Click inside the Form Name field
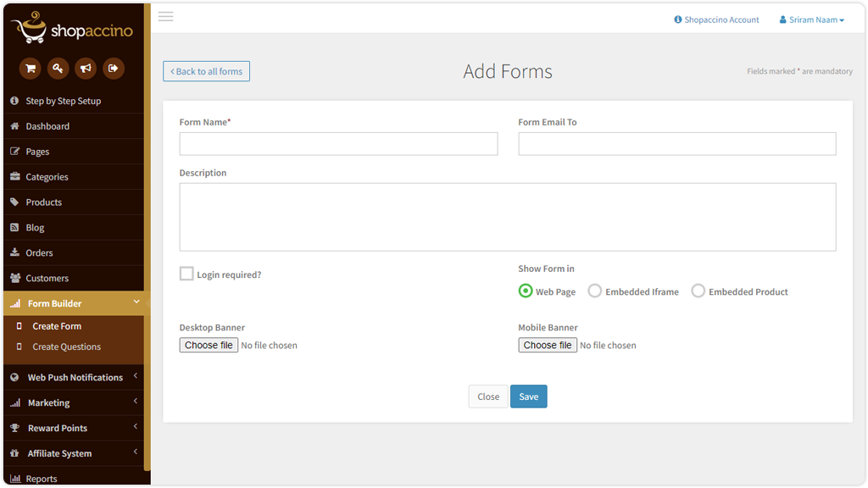 pyautogui.click(x=338, y=143)
